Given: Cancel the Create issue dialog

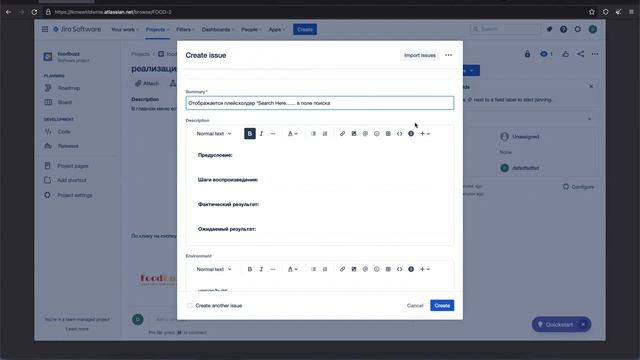Looking at the screenshot, I should (415, 305).
